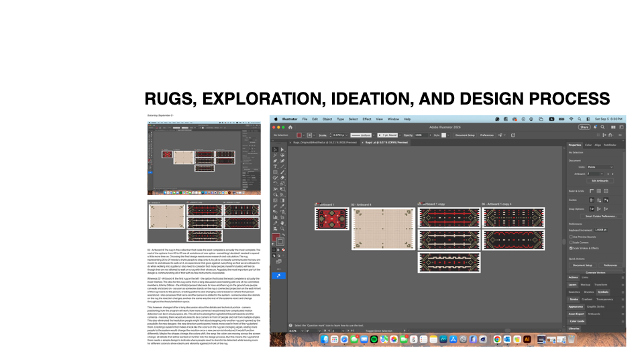The width and height of the screenshot is (644, 362).
Task: Click the Home icon in Illustrator
Action: click(x=290, y=127)
